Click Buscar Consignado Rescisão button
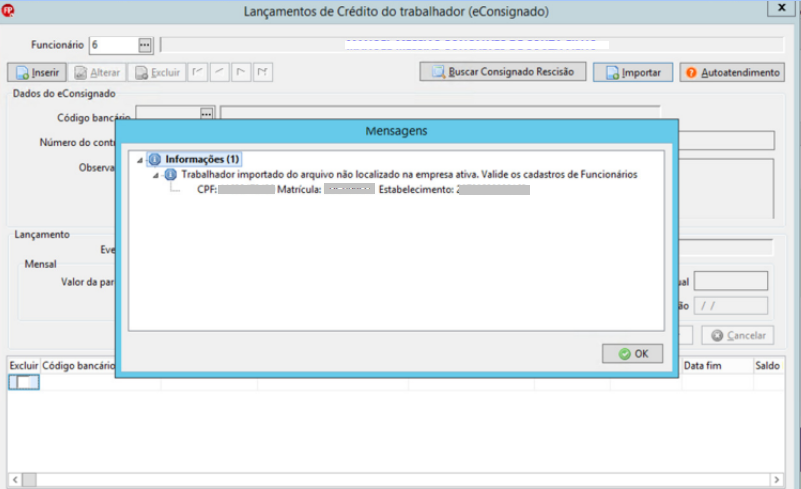Image resolution: width=801 pixels, height=489 pixels. (503, 72)
